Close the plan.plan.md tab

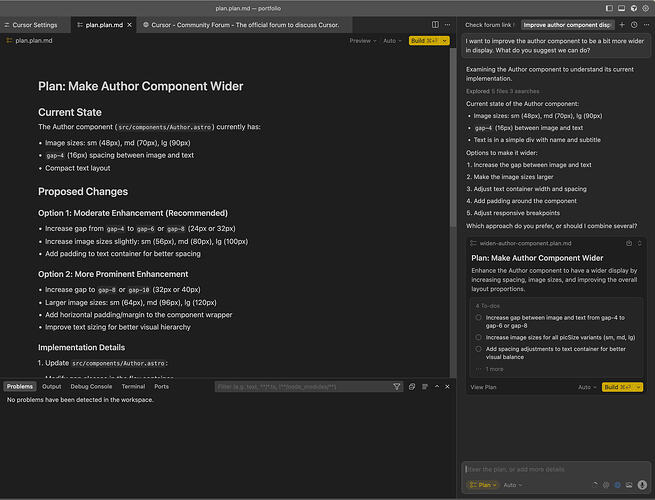[x=129, y=25]
